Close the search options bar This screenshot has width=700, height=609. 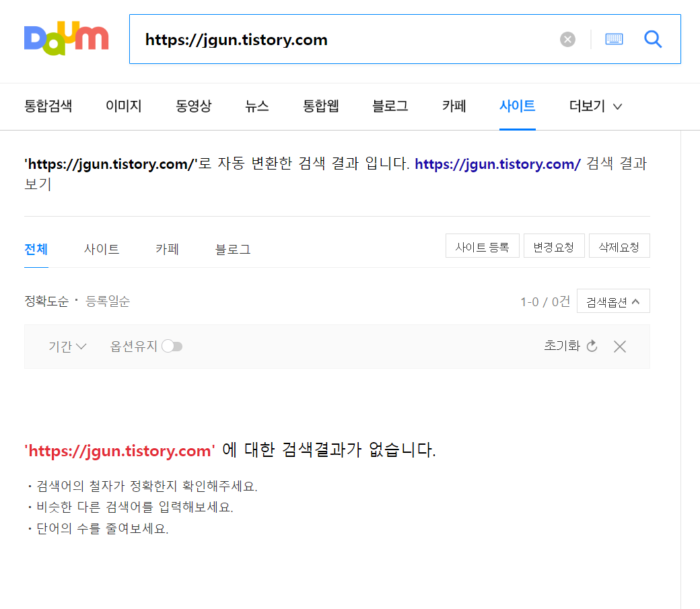pyautogui.click(x=620, y=347)
